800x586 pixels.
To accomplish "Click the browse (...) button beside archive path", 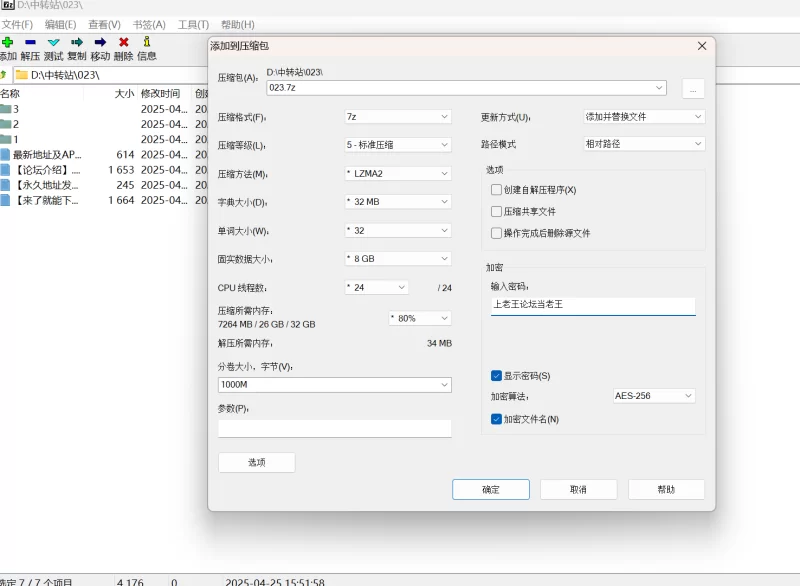I will 693,89.
